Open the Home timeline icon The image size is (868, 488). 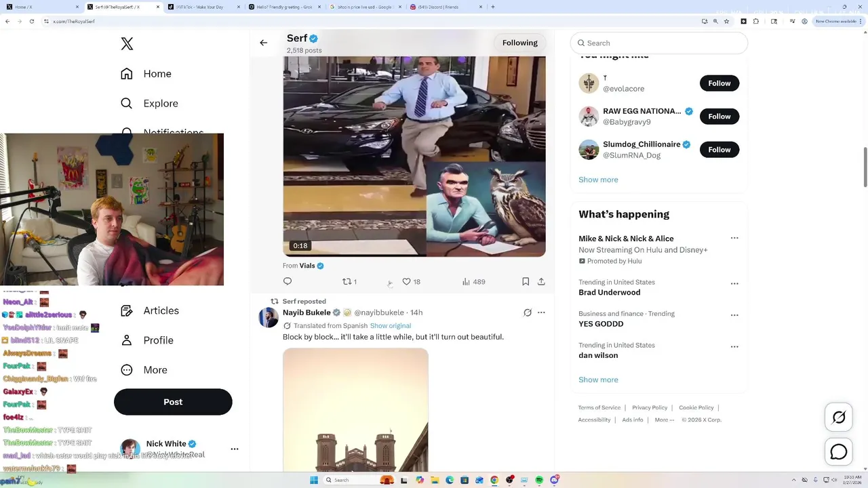tap(127, 74)
